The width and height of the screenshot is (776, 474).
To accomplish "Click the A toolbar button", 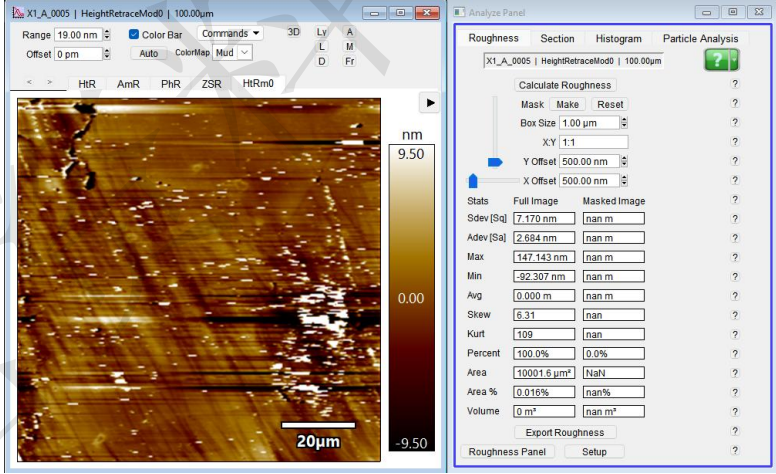I will coord(350,32).
